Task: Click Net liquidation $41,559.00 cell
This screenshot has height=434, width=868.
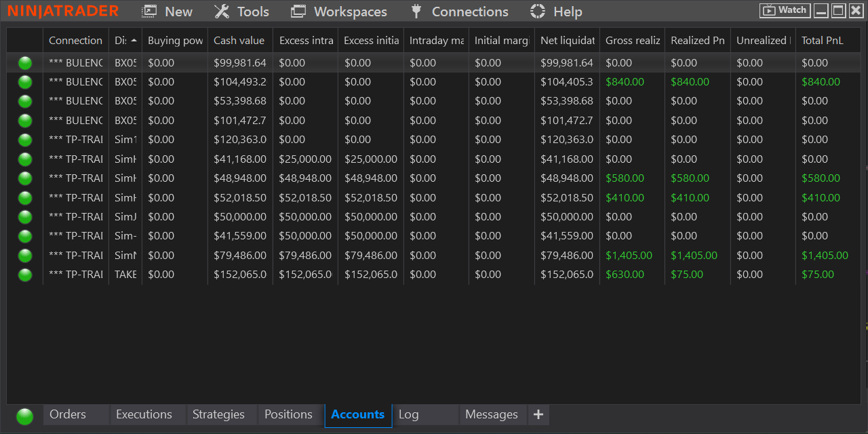Action: (x=568, y=236)
